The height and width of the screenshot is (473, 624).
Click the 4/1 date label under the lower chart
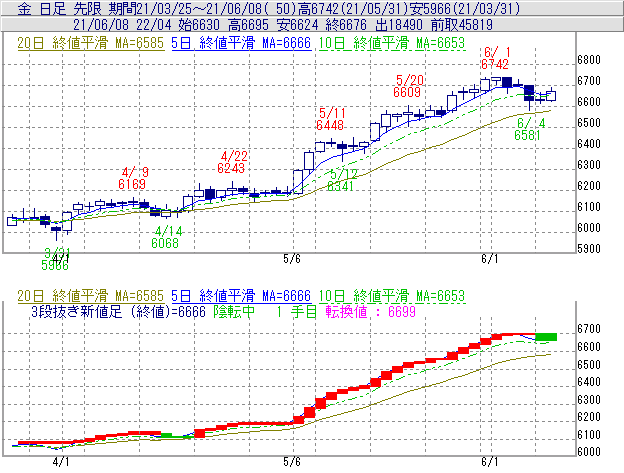pos(61,461)
